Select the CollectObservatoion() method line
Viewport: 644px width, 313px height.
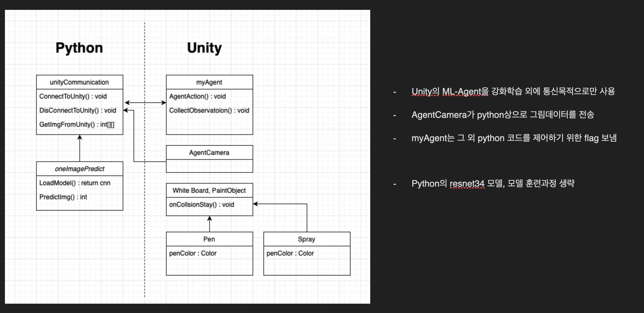[209, 110]
